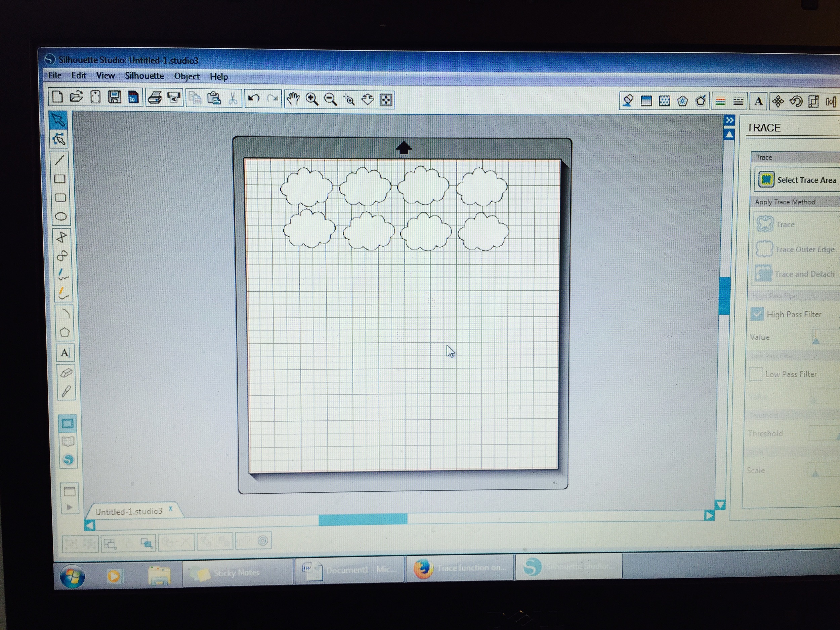Select the Eraser tool
Screen dimensions: 840x630
66,373
